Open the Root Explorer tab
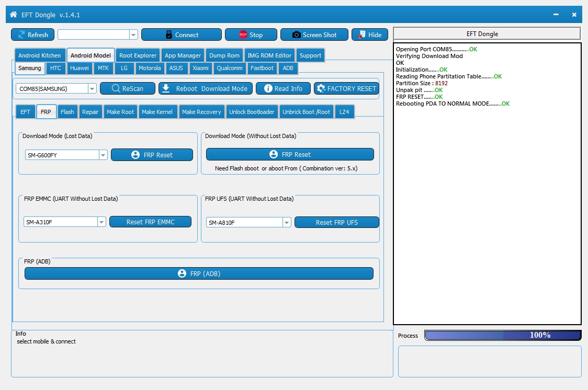The image size is (588, 390). pos(138,55)
